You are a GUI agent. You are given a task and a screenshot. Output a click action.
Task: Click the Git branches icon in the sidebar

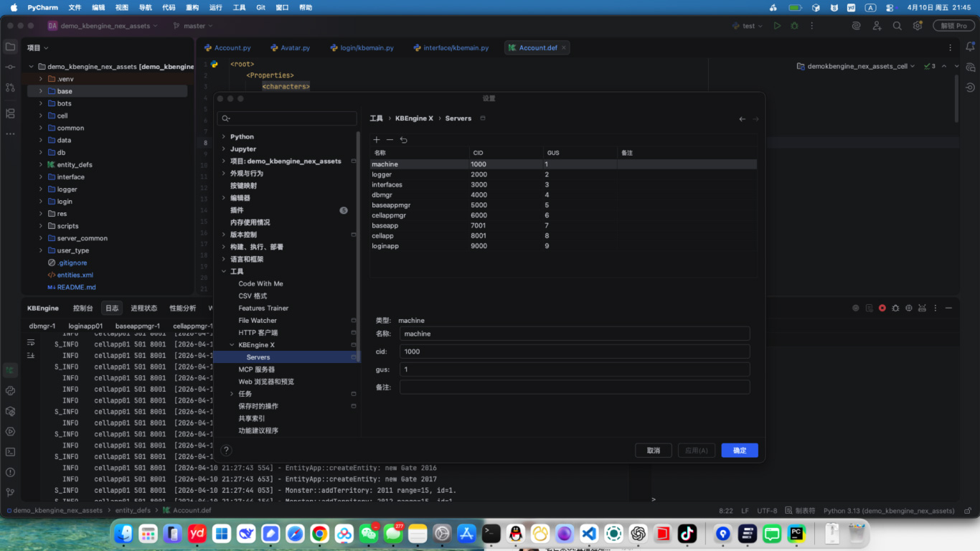click(x=10, y=492)
